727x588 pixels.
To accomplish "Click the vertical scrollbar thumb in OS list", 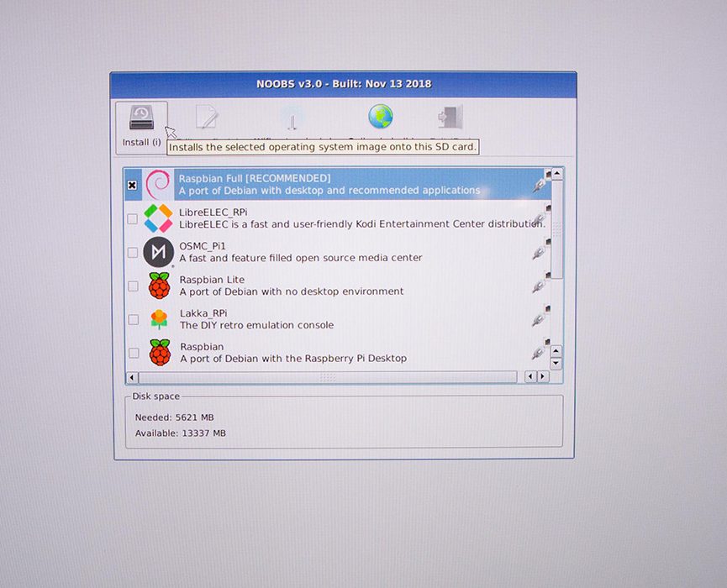I will coord(557,230).
